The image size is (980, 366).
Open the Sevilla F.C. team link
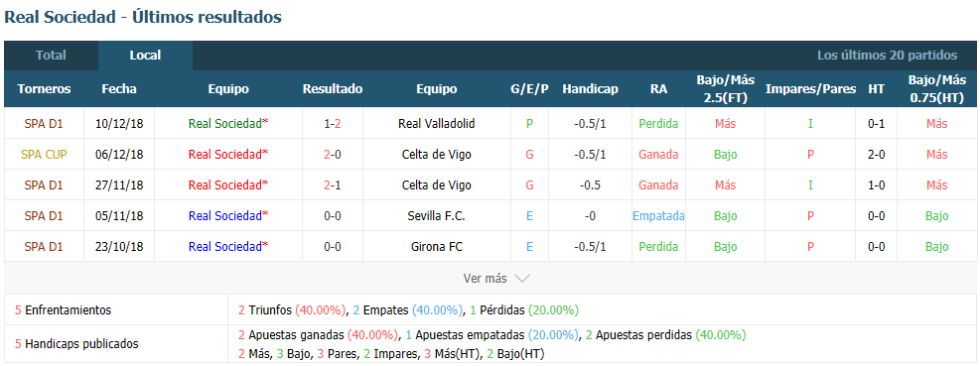(436, 215)
